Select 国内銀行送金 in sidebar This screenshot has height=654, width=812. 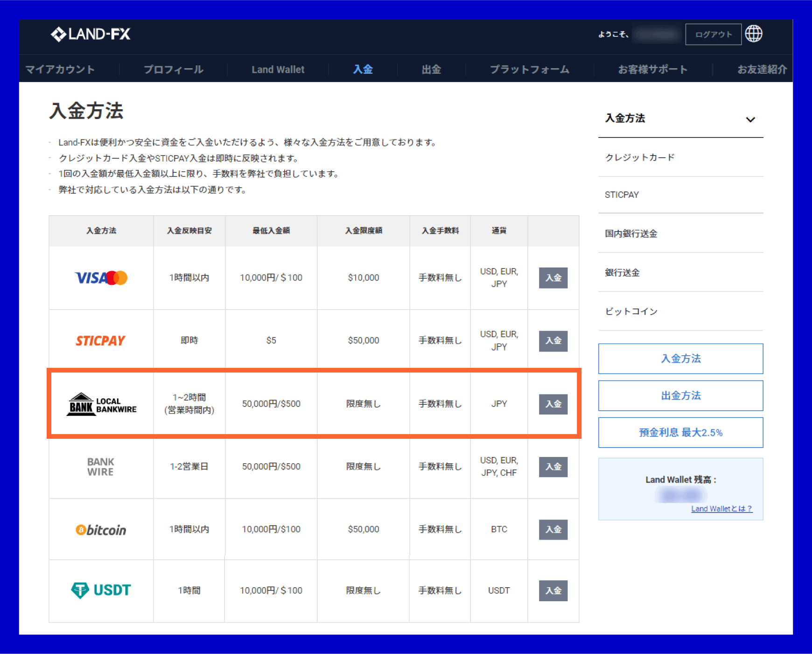coord(681,233)
